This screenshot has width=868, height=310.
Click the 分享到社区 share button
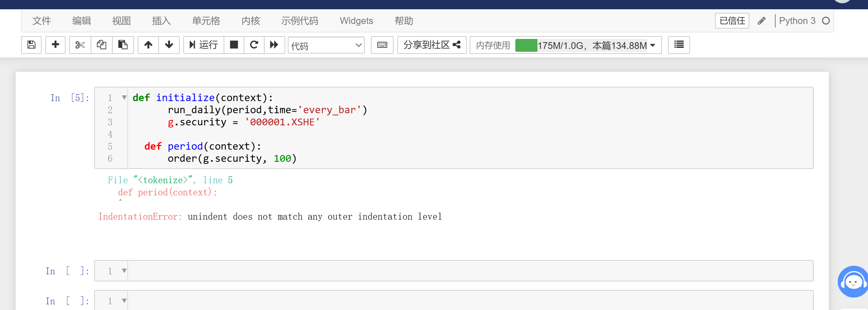click(x=432, y=45)
